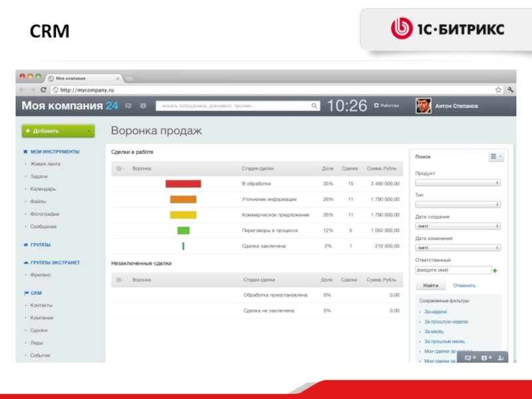Screen dimensions: 532x399
Task: Click the browser reload icon
Action: click(x=43, y=90)
